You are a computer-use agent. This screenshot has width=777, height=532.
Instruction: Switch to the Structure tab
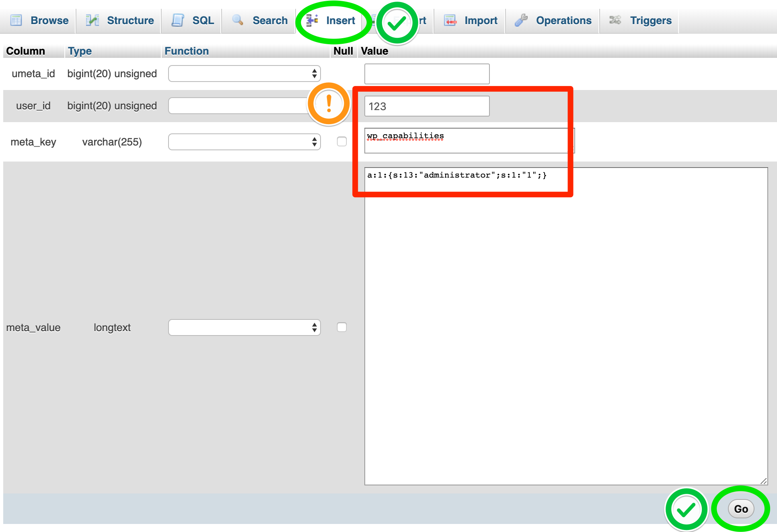[130, 20]
